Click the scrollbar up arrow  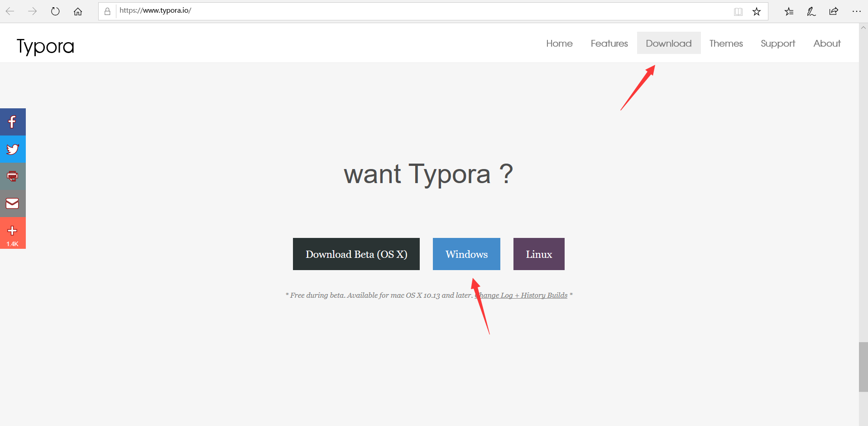pos(863,28)
